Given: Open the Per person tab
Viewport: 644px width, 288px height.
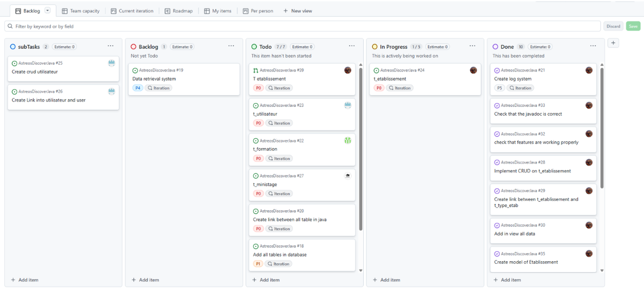Looking at the screenshot, I should tap(258, 11).
